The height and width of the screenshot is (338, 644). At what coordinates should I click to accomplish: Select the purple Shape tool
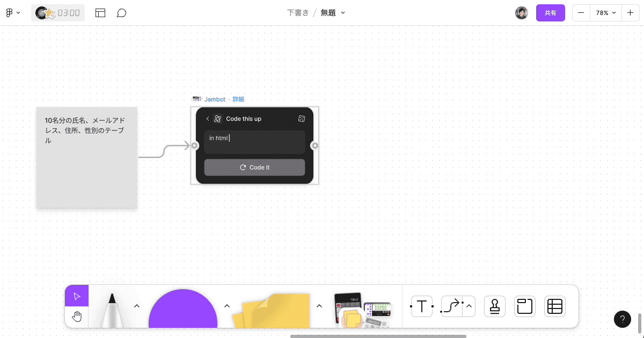tap(182, 311)
